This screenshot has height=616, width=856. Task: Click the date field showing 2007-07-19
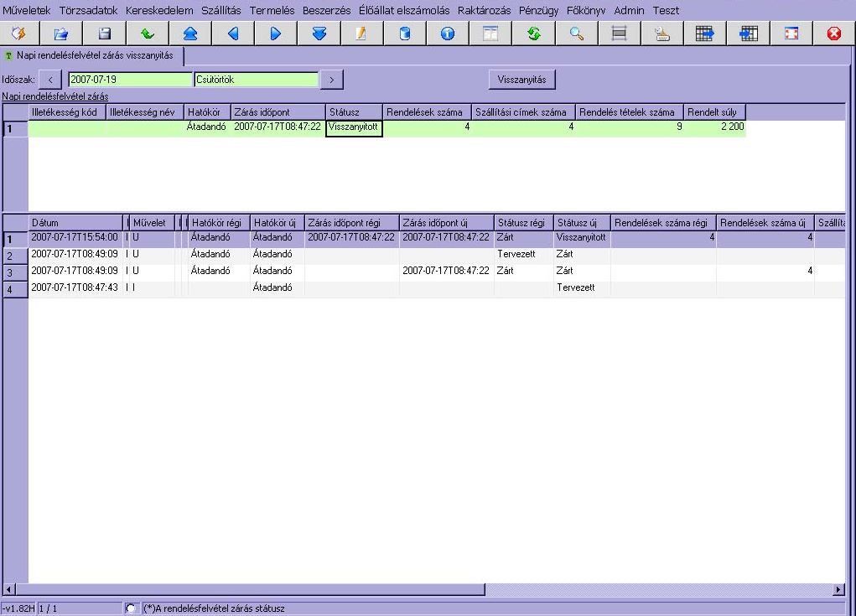coord(129,80)
